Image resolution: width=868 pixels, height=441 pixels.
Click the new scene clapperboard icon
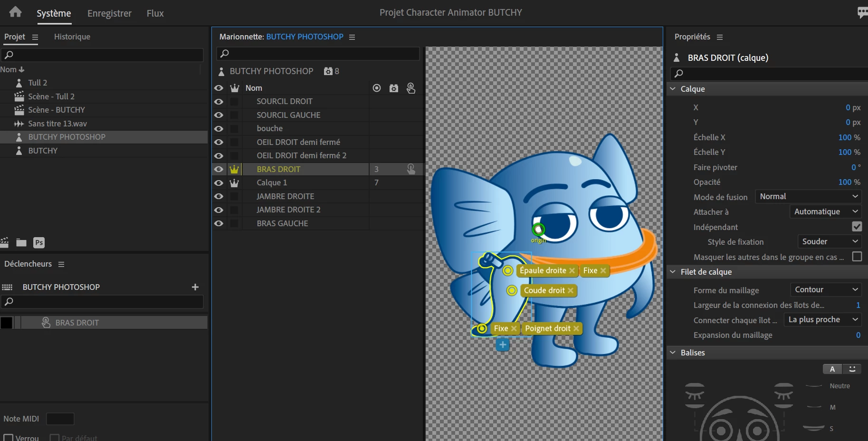pyautogui.click(x=5, y=242)
